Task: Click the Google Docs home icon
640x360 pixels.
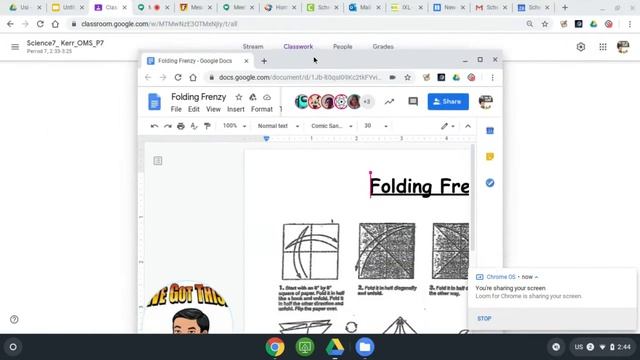Action: [154, 102]
